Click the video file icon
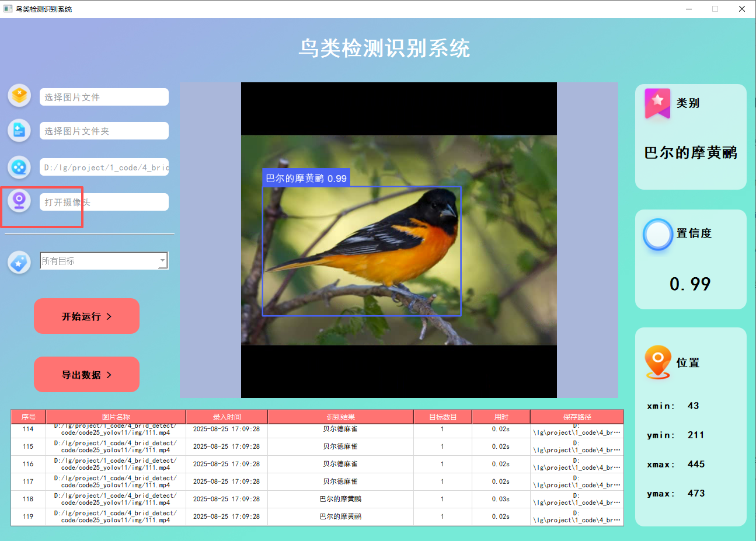Screen dimensions: 756x541 coord(19,167)
